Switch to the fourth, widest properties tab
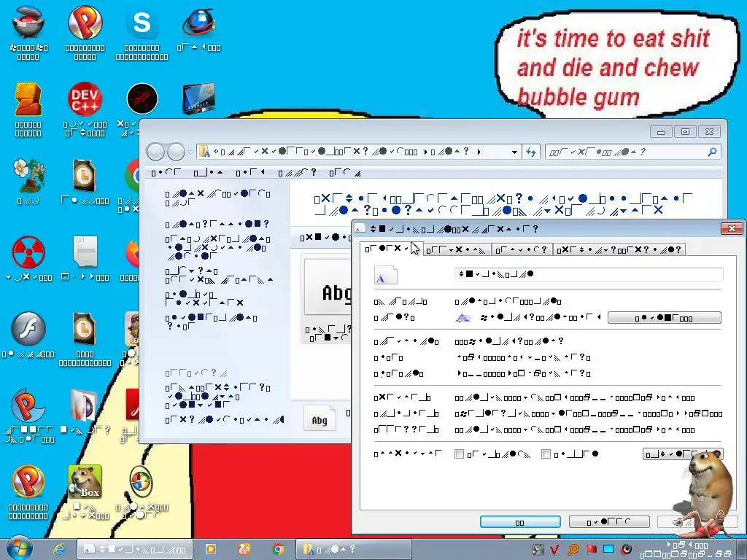Image resolution: width=747 pixels, height=560 pixels. pyautogui.click(x=619, y=249)
